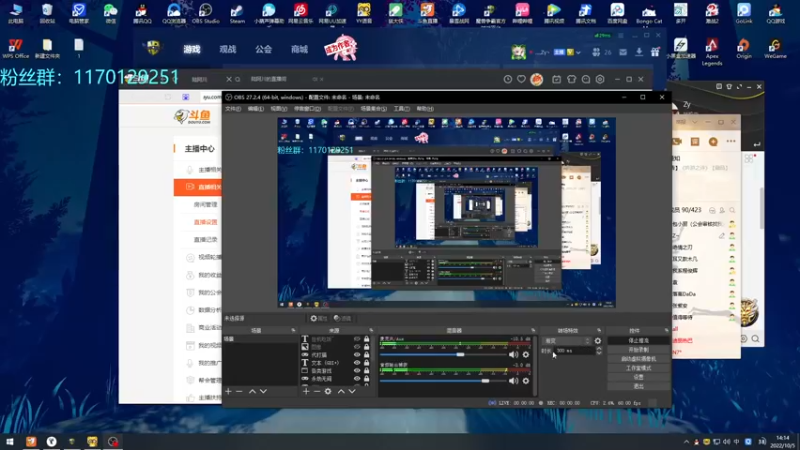Select the 游戏 tab in the game platform window
This screenshot has width=800, height=450.
click(x=192, y=49)
